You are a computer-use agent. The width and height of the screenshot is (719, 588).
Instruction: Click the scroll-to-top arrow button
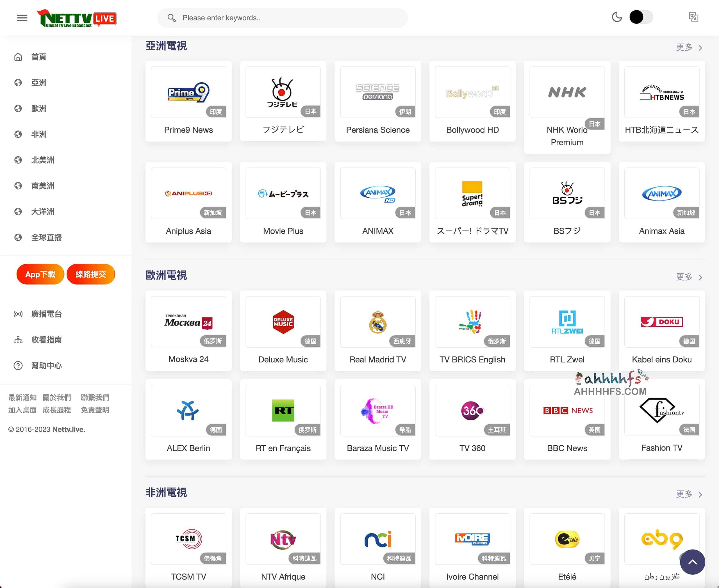pyautogui.click(x=693, y=562)
